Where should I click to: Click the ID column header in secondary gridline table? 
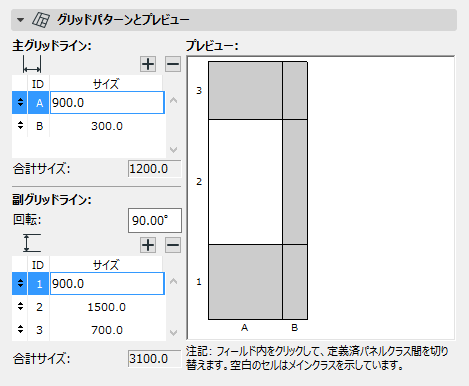click(38, 265)
